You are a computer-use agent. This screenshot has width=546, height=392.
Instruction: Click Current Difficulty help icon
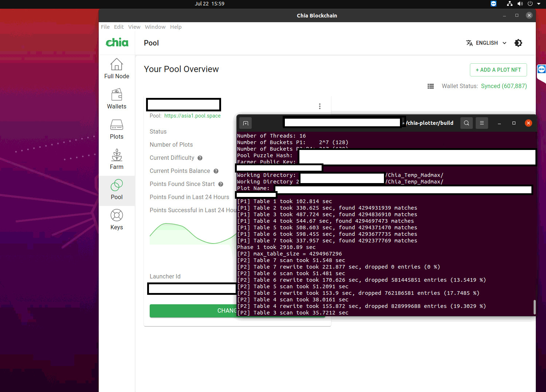tap(200, 158)
